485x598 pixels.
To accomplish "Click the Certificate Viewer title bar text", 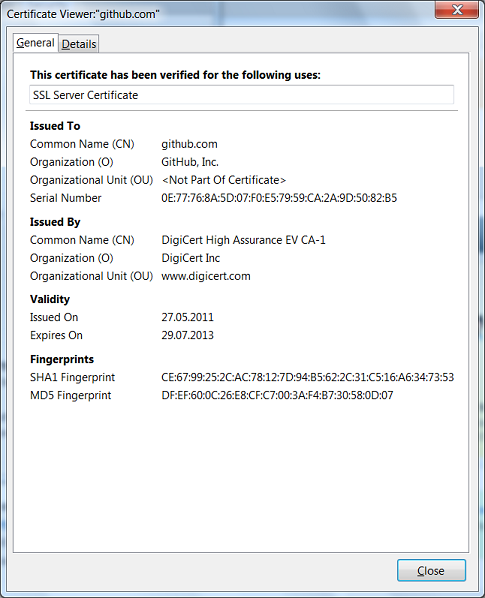I will tap(83, 14).
